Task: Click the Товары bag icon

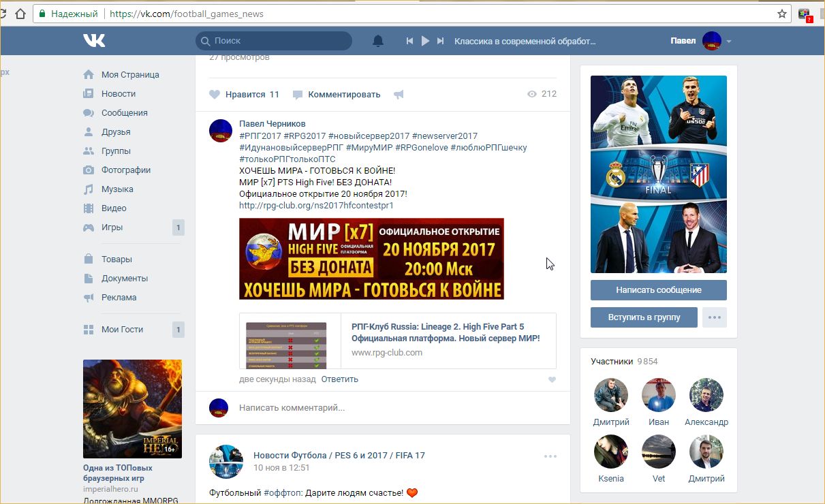Action: pyautogui.click(x=89, y=259)
